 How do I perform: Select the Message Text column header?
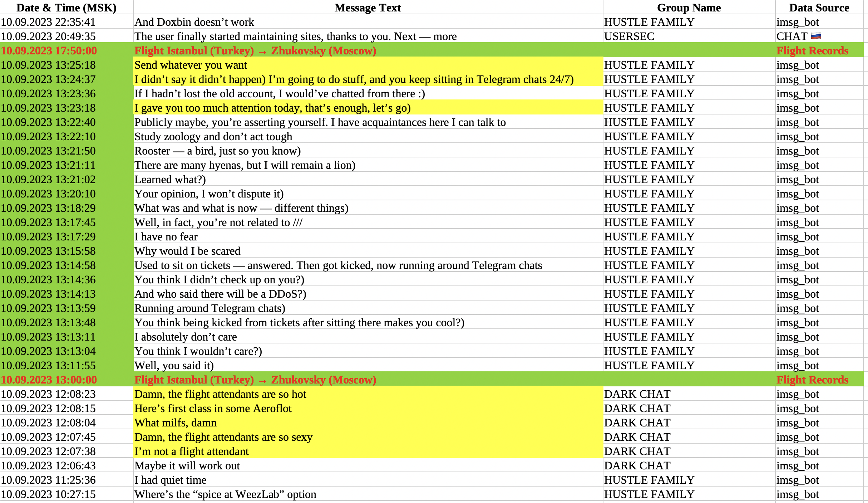[368, 8]
